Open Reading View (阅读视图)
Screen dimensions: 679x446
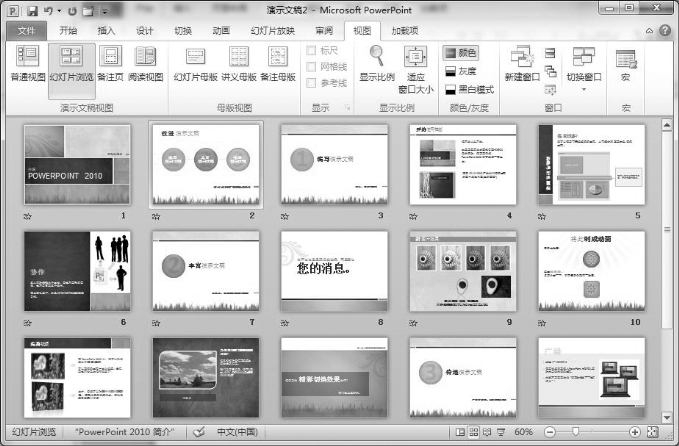tap(146, 63)
